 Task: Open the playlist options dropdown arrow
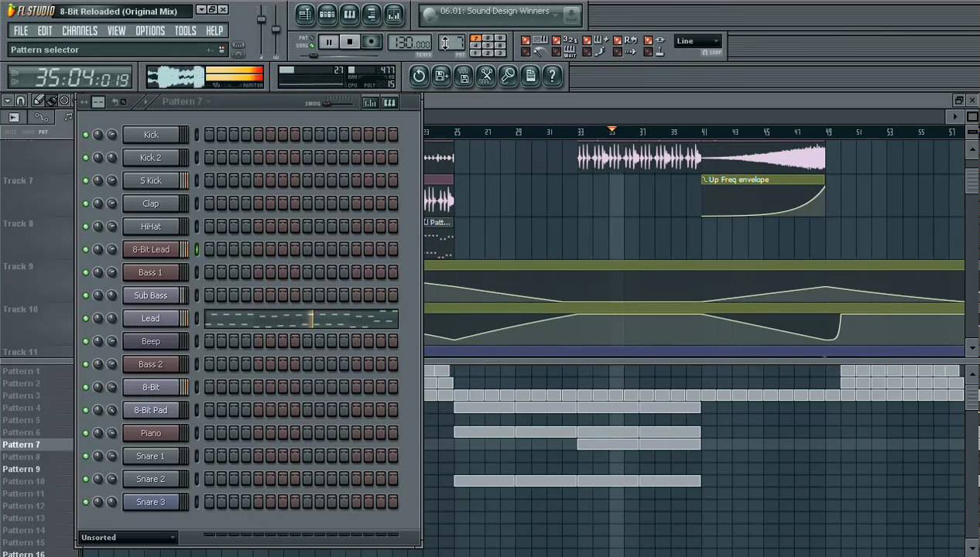(7, 101)
